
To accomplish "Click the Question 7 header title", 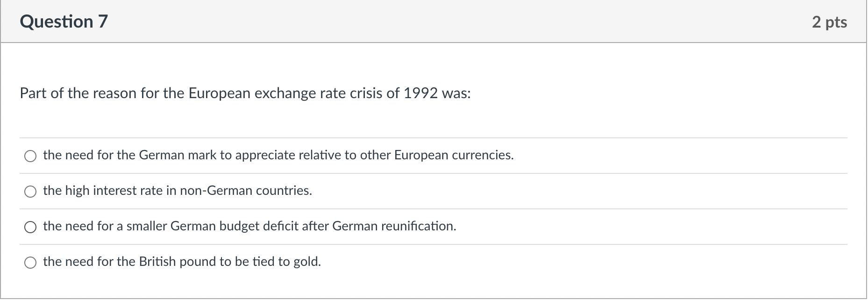I will click(x=64, y=21).
